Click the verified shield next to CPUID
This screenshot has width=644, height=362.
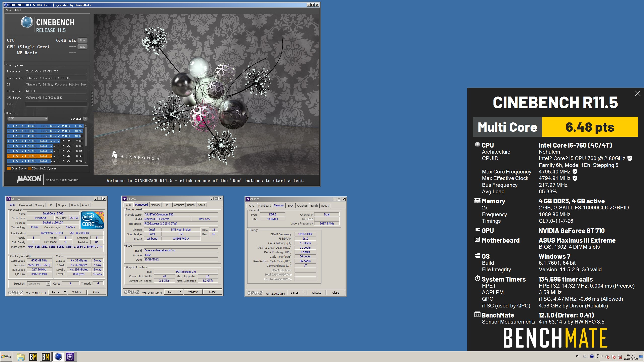tap(630, 158)
